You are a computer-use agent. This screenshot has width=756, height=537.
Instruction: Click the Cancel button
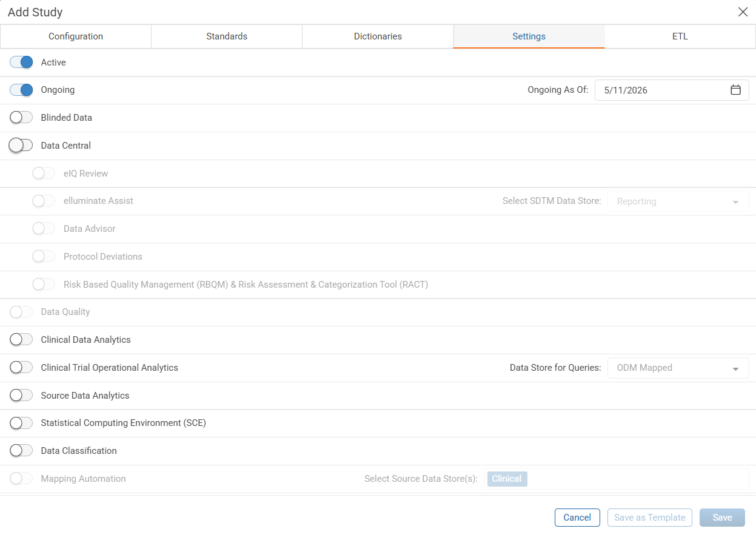(x=577, y=518)
